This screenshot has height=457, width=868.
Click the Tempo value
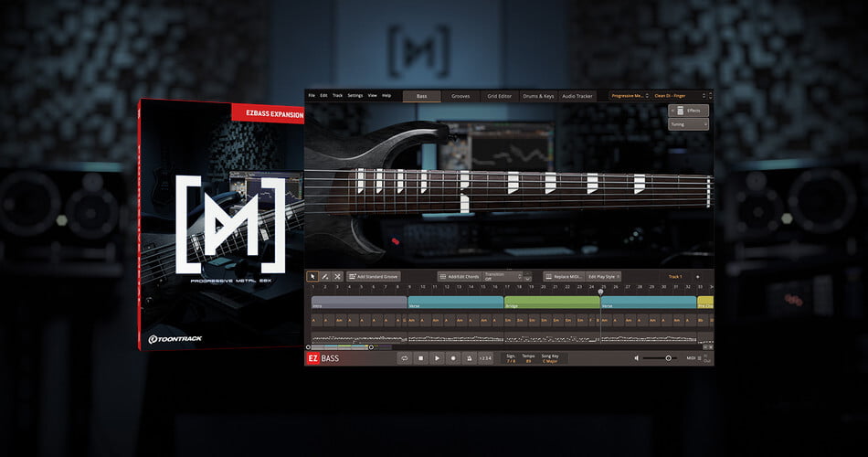(x=528, y=361)
